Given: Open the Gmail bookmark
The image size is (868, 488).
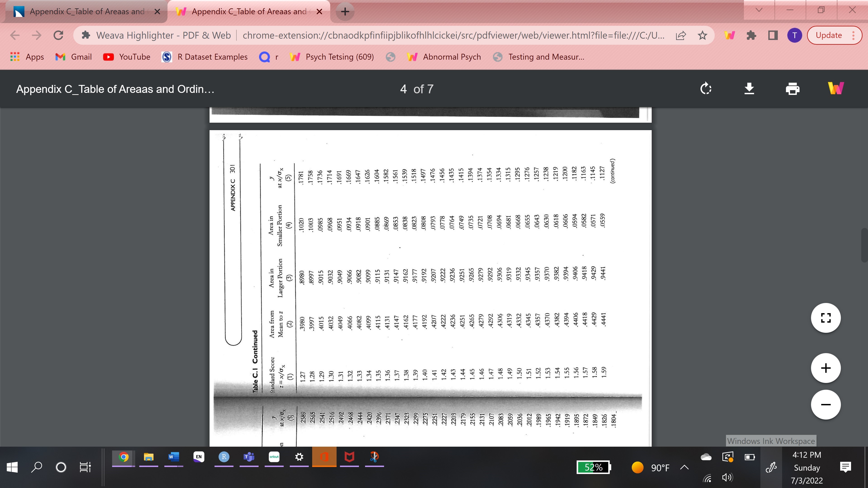Looking at the screenshot, I should coord(73,56).
